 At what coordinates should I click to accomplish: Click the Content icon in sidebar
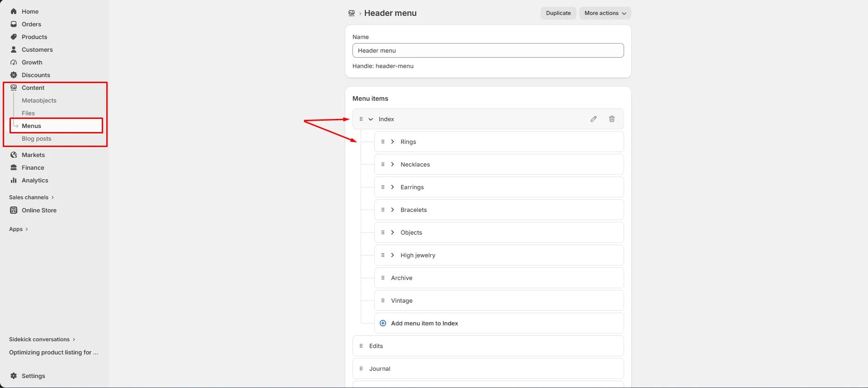tap(14, 88)
